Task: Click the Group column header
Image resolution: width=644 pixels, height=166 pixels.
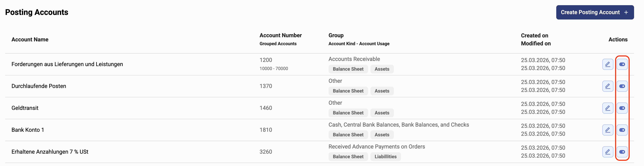Action: click(x=336, y=35)
